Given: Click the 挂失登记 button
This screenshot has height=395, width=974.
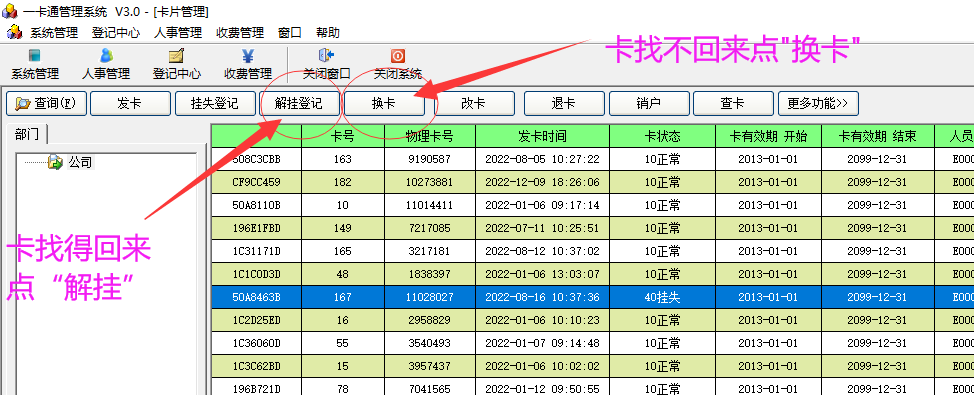Looking at the screenshot, I should pyautogui.click(x=215, y=104).
